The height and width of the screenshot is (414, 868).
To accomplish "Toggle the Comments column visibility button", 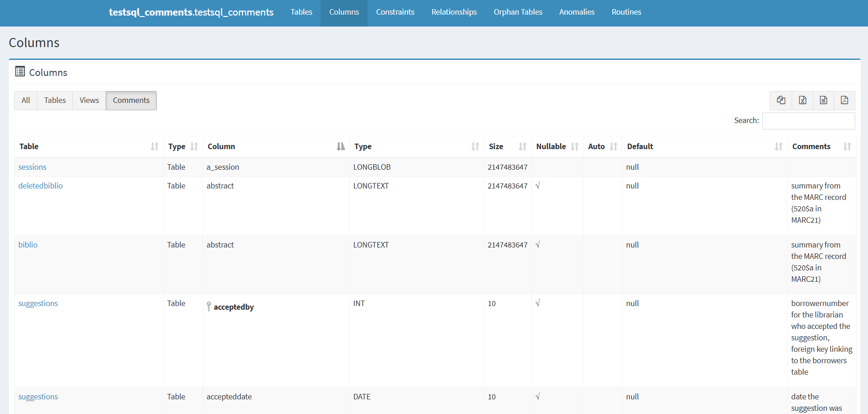I will (131, 101).
